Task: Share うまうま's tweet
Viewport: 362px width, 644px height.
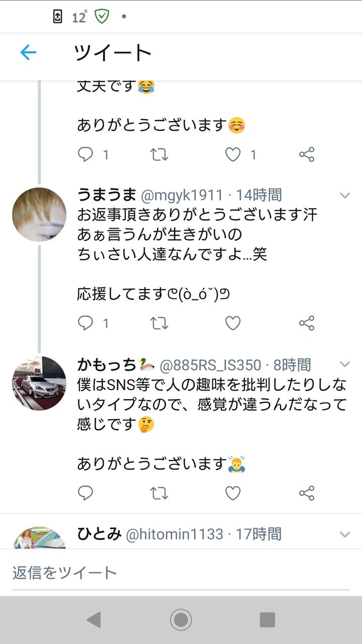Action: click(x=307, y=323)
